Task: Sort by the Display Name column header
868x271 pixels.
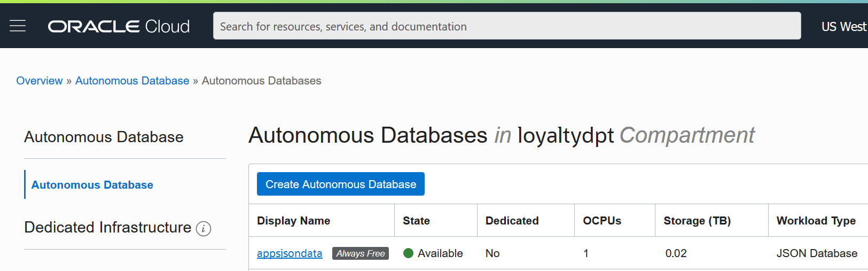Action: coord(293,221)
